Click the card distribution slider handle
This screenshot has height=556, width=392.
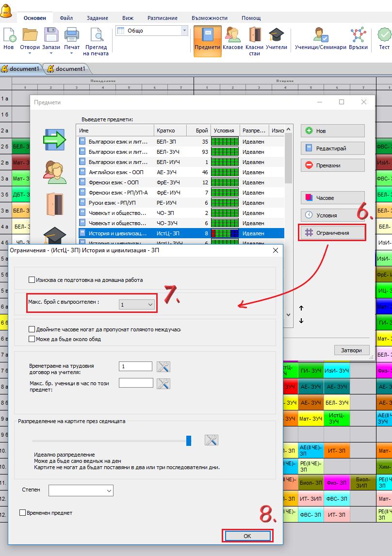pyautogui.click(x=189, y=440)
